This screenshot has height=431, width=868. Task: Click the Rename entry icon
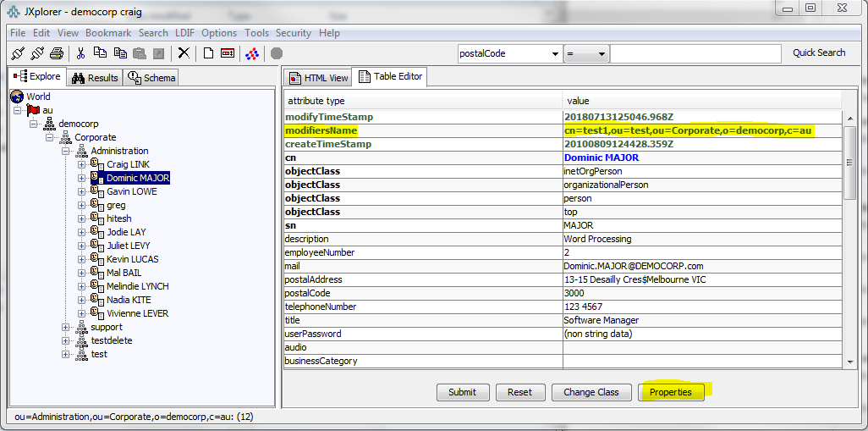[x=227, y=53]
